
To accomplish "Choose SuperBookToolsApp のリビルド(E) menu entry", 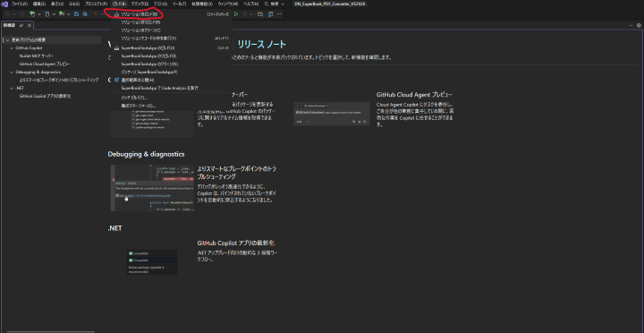I will coord(172,55).
